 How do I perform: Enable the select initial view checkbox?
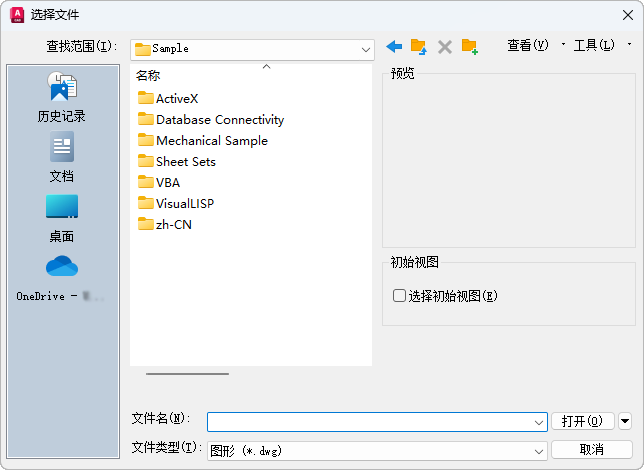(400, 296)
